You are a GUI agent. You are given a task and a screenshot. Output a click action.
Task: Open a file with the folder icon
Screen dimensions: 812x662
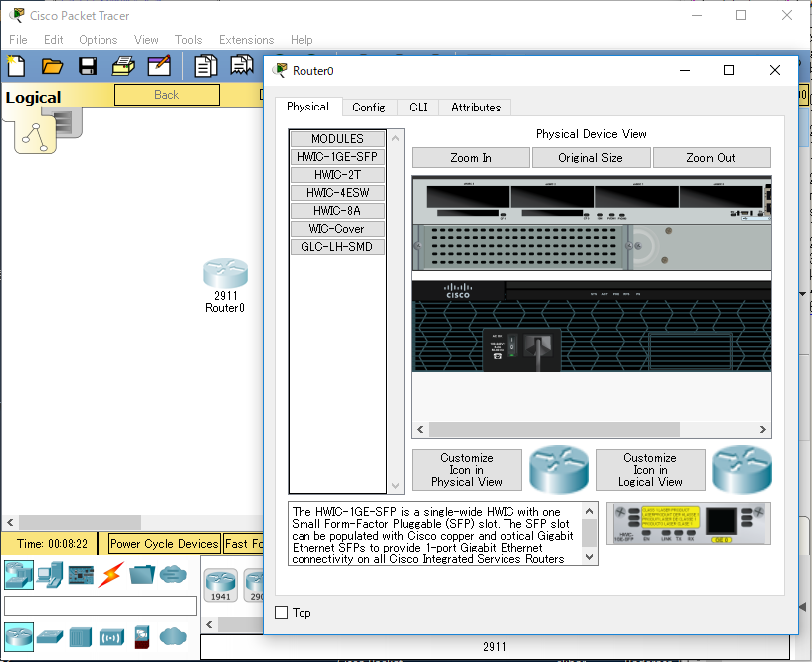[52, 66]
